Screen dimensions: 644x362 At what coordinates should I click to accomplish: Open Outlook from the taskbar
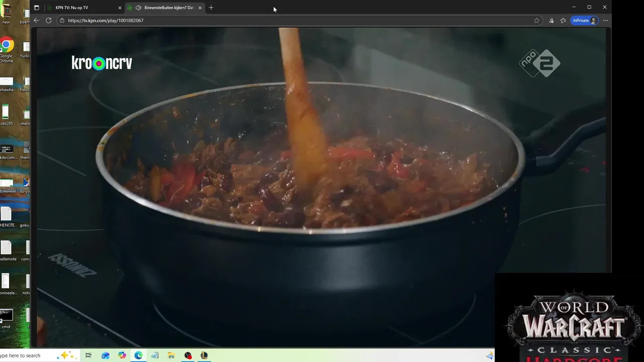tap(105, 355)
